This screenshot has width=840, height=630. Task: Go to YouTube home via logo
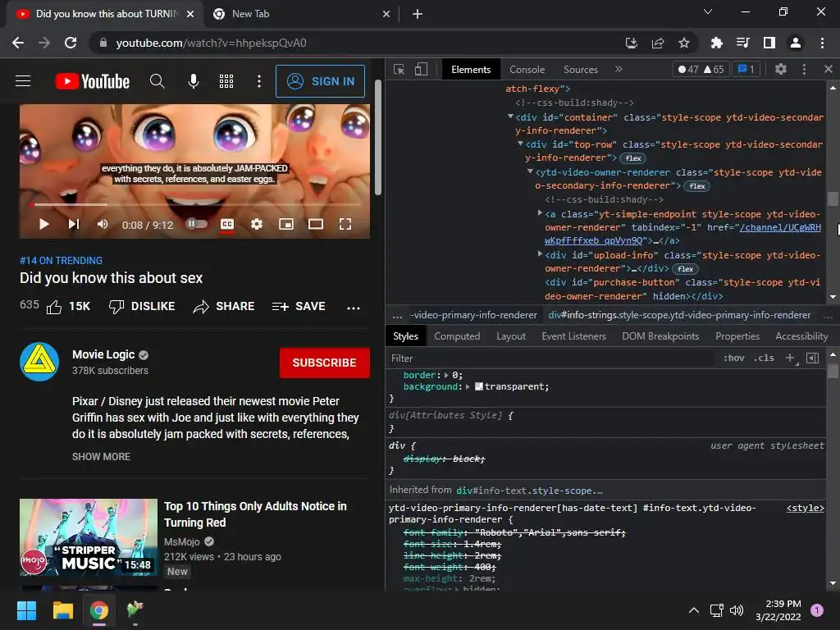pyautogui.click(x=93, y=81)
